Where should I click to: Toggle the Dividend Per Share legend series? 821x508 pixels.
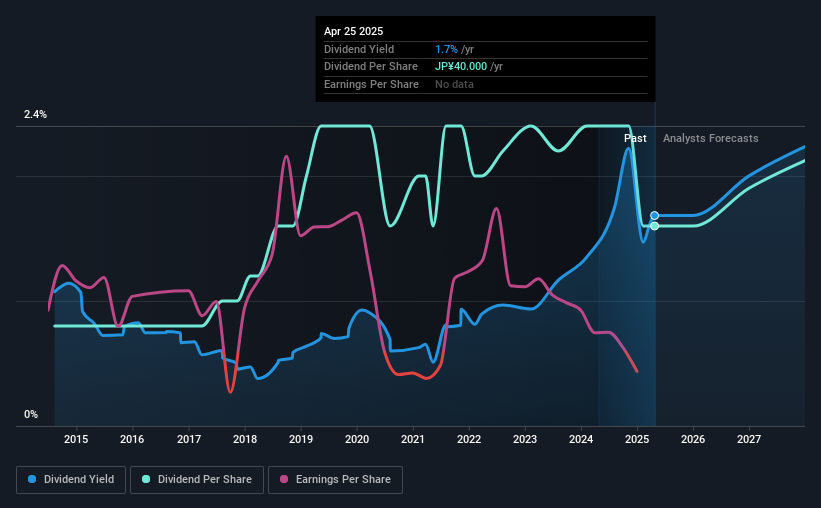[197, 480]
